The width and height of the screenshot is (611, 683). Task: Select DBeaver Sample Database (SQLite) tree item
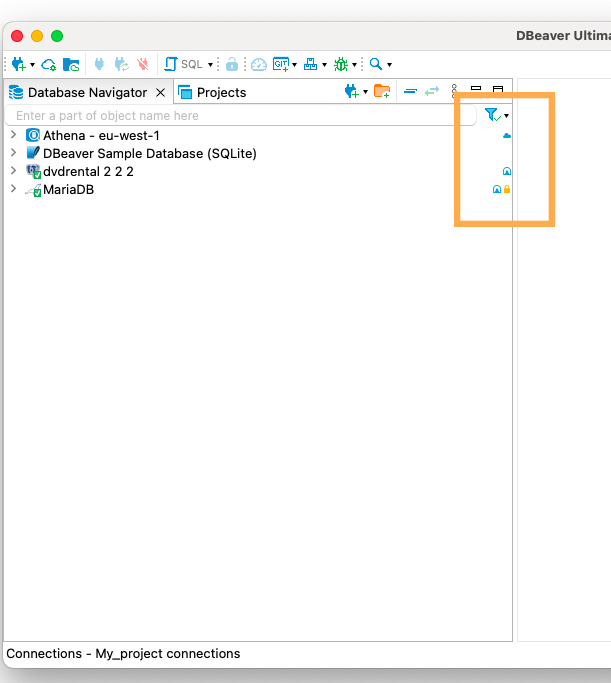tap(150, 153)
